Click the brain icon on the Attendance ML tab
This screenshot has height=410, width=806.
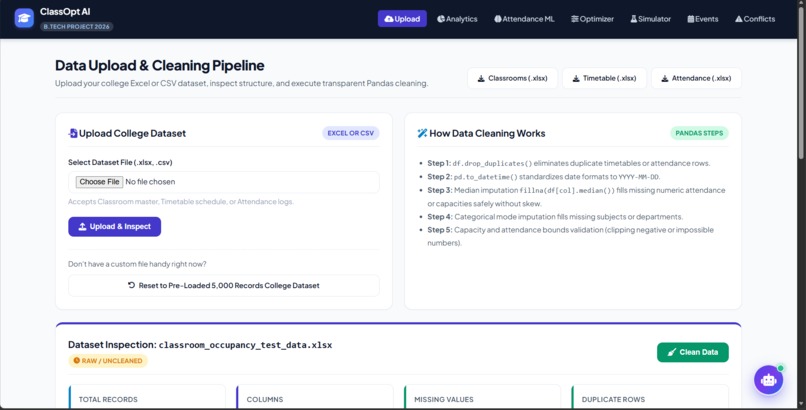coord(498,19)
